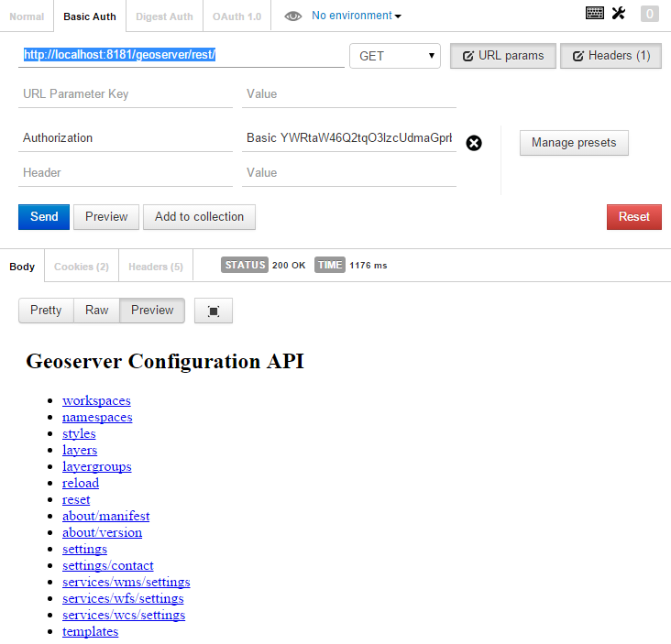Click the Geoserver Configuration API heading

[x=165, y=361]
